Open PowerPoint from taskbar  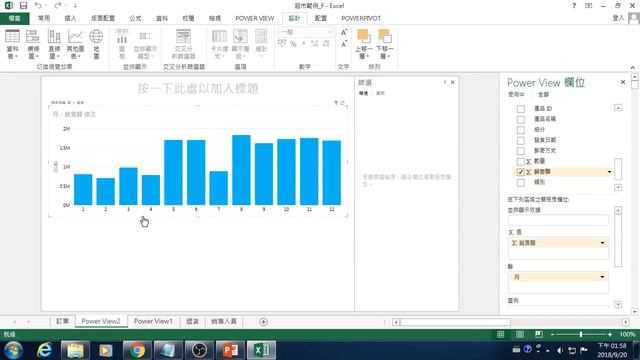coord(230,350)
